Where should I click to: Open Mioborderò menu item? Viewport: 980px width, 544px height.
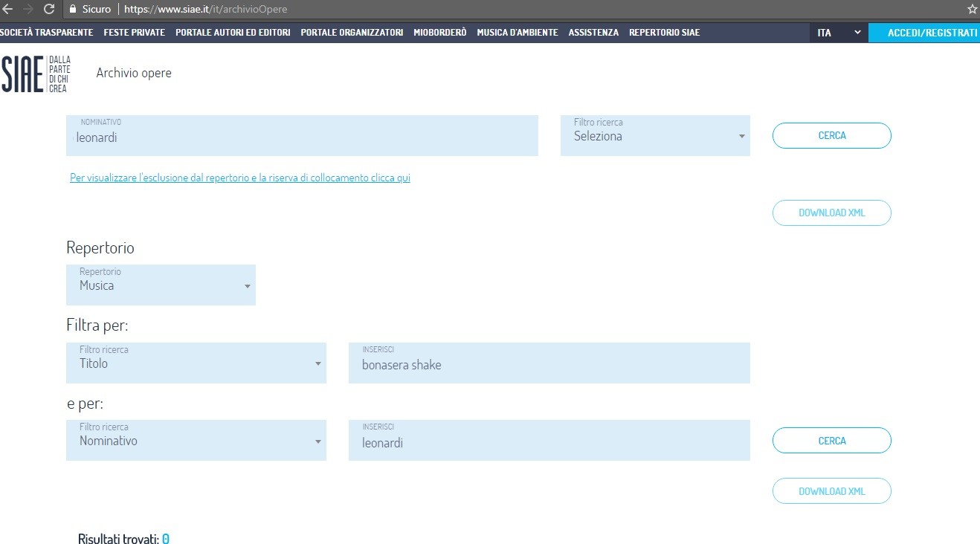440,33
